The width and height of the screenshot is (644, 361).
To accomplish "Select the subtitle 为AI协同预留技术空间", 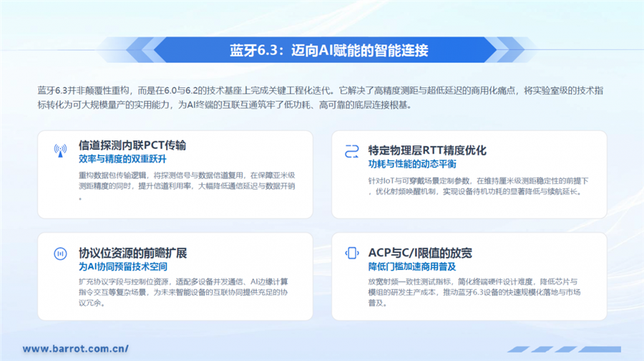I will click(x=123, y=267).
